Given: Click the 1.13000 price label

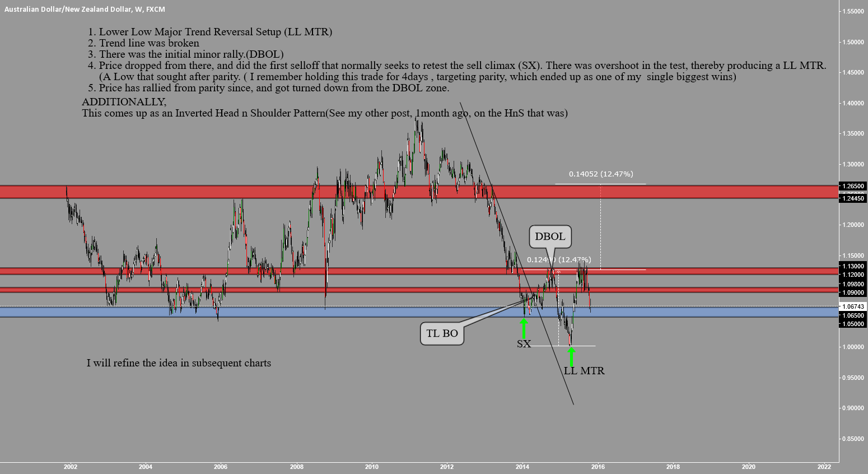Looking at the screenshot, I should pos(853,266).
